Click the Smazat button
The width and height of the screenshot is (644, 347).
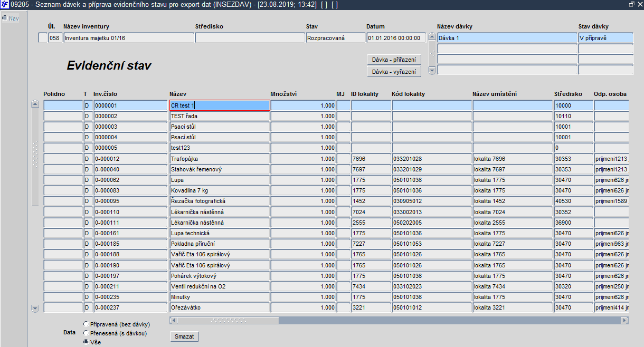click(x=184, y=336)
